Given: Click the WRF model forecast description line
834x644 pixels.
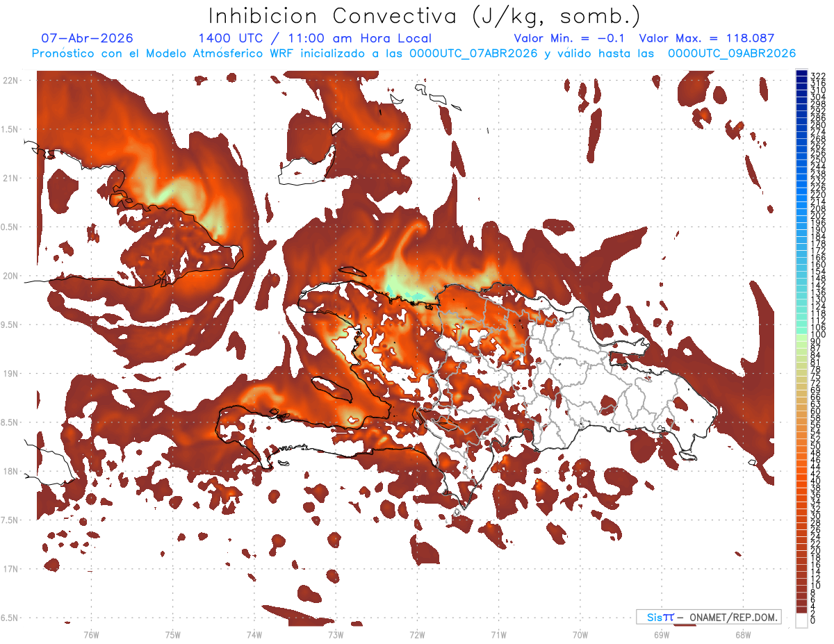Looking at the screenshot, I should [x=414, y=53].
